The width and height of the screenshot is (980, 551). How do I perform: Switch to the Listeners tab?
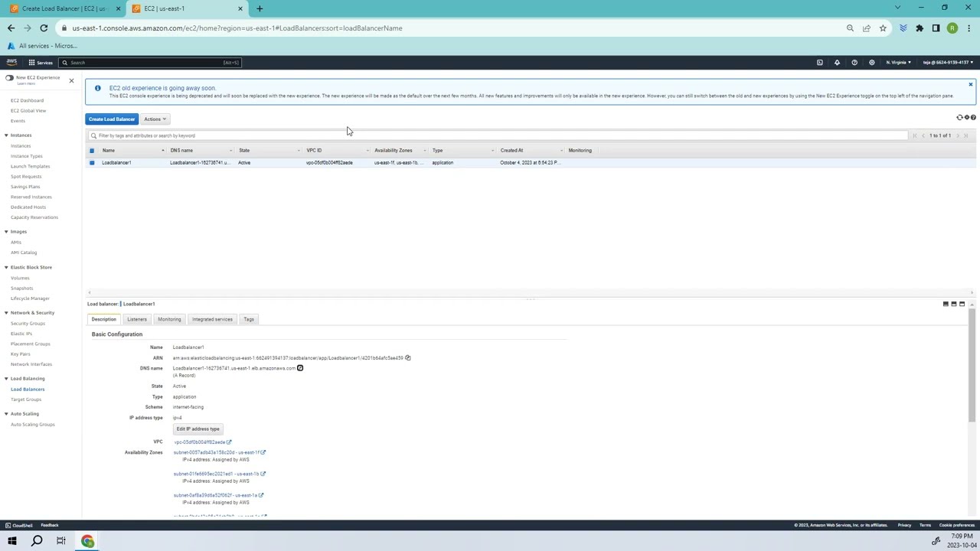(x=137, y=319)
